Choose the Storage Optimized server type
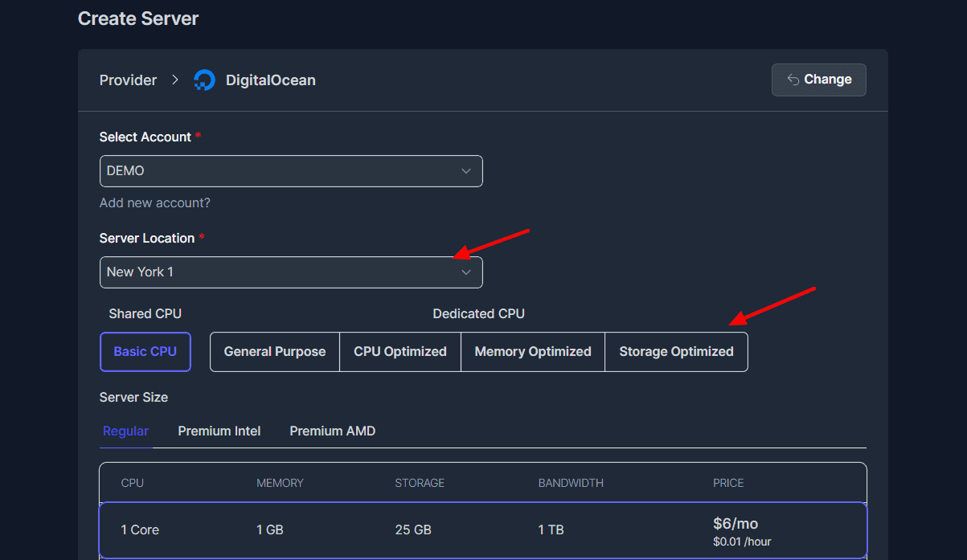967x560 pixels. [x=676, y=352]
